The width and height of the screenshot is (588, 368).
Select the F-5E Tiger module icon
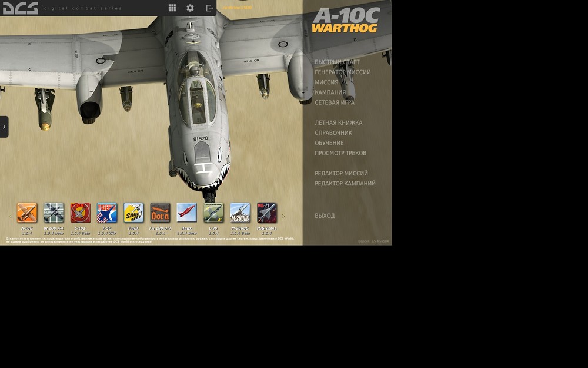point(107,213)
